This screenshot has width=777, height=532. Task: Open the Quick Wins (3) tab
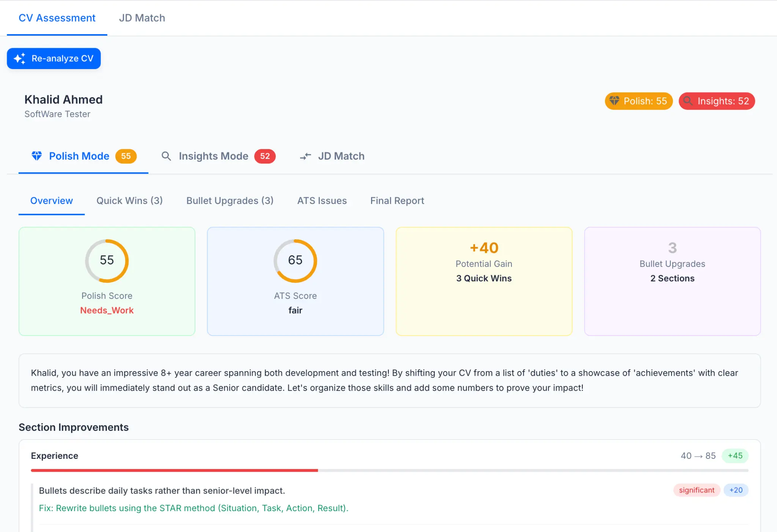129,201
